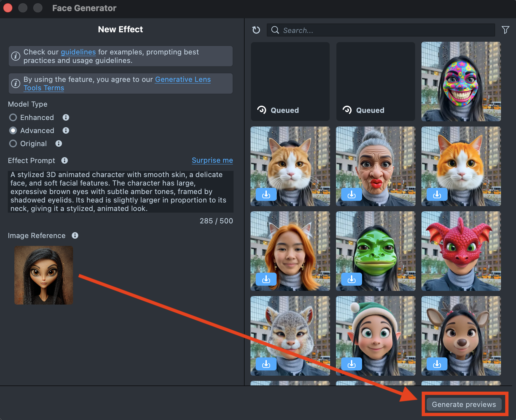516x420 pixels.
Task: Download the green frog face preview
Action: pyautogui.click(x=351, y=279)
